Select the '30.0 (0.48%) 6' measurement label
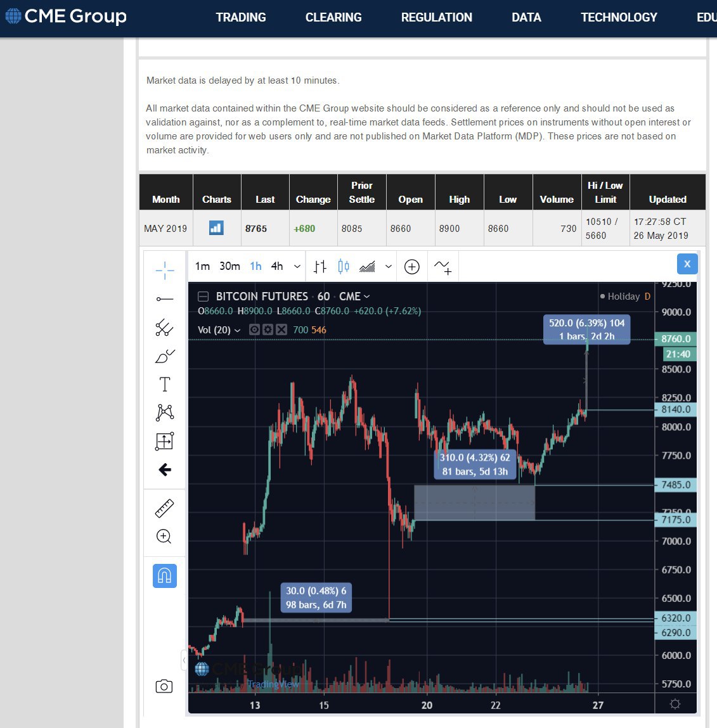717x728 pixels. 316,597
